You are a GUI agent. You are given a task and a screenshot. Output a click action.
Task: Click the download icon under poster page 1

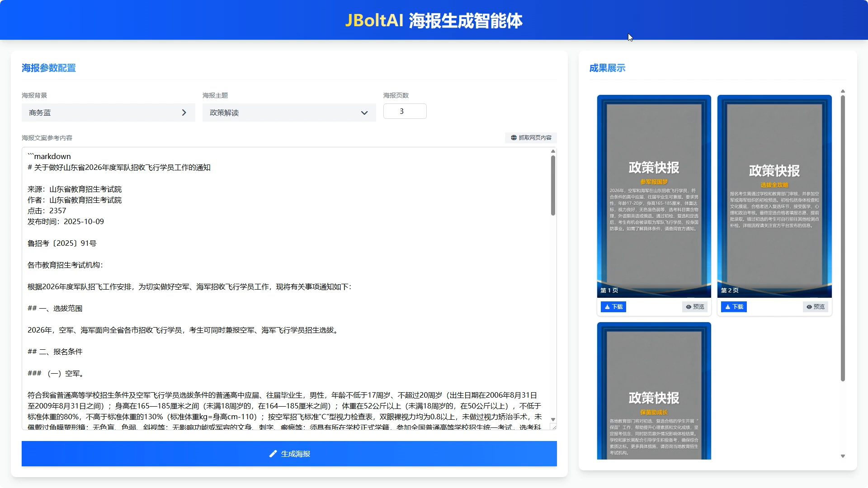607,307
